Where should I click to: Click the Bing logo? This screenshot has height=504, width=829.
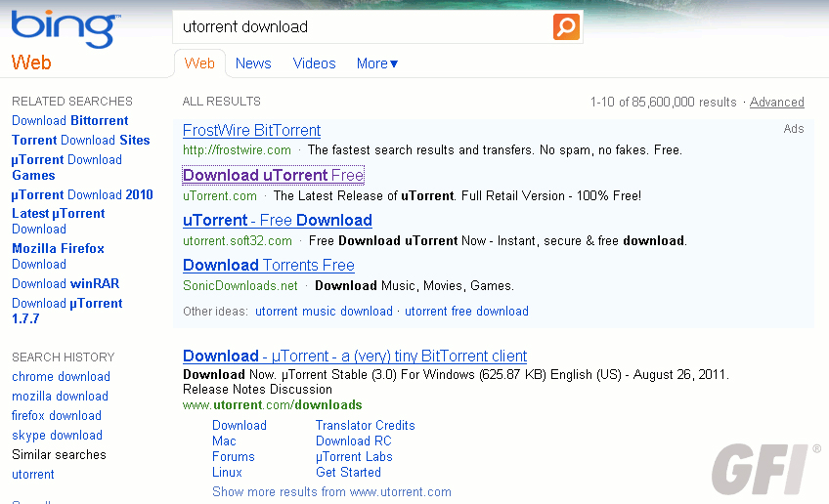(65, 29)
